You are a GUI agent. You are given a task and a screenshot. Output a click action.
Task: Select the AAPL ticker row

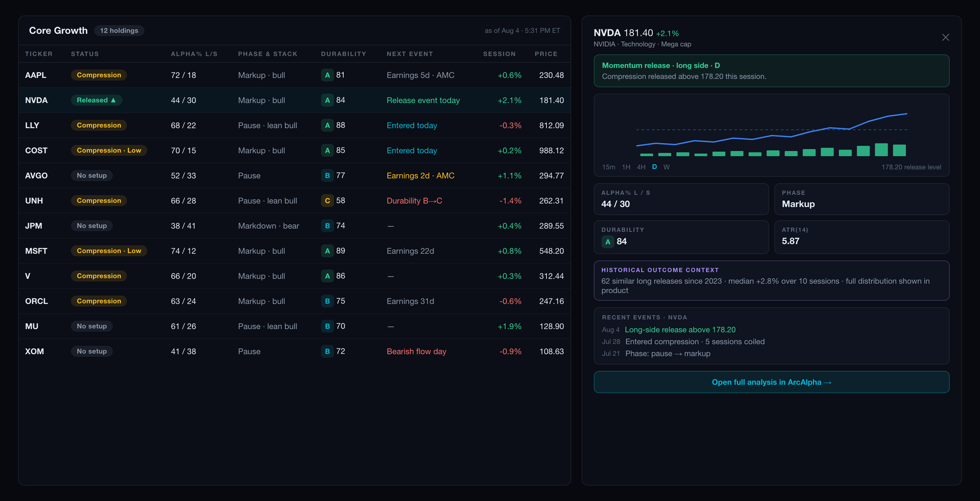pos(295,75)
